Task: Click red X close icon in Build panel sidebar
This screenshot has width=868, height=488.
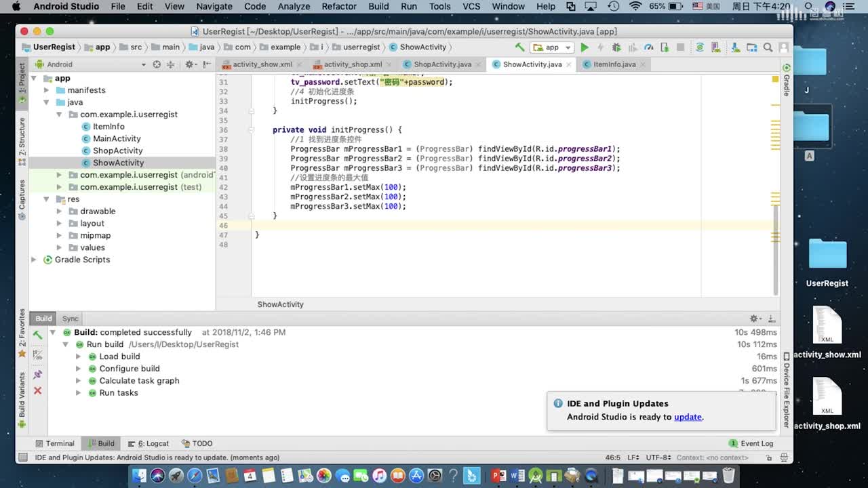Action: tap(37, 390)
